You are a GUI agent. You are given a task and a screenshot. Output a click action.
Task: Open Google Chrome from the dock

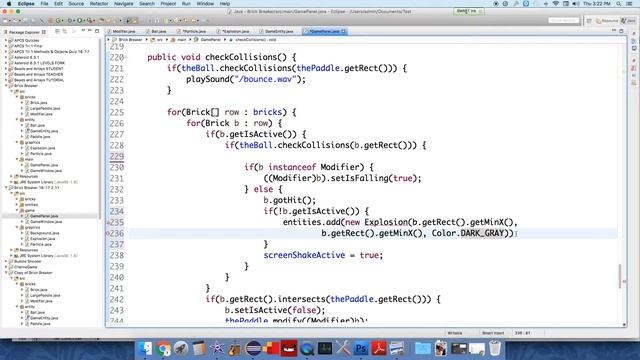(x=163, y=349)
